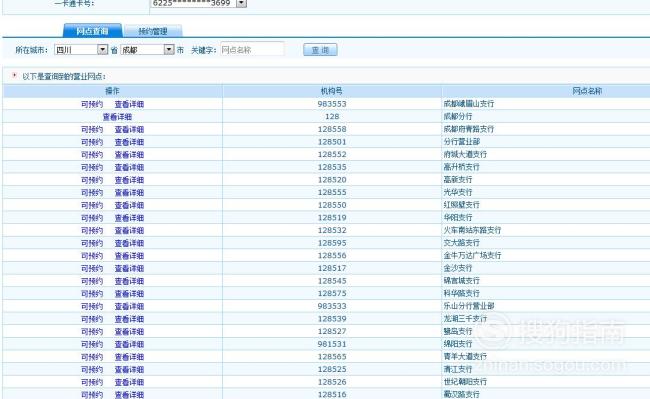
Task: Click 可预约 for 金沙支行 128517
Action: (x=92, y=268)
